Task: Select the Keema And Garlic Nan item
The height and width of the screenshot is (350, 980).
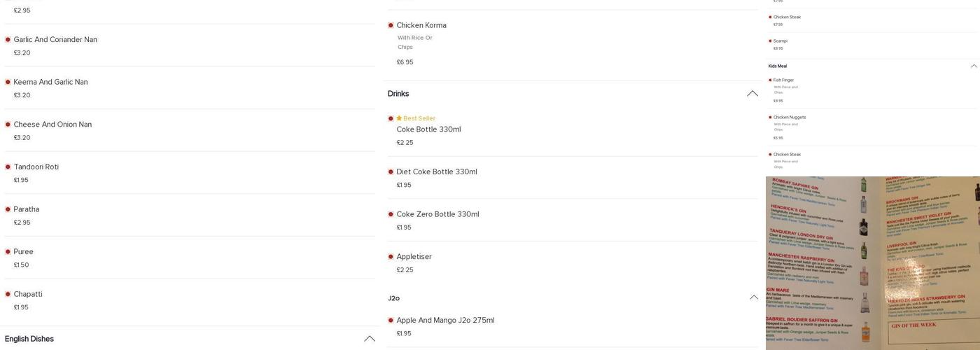Action: point(50,82)
